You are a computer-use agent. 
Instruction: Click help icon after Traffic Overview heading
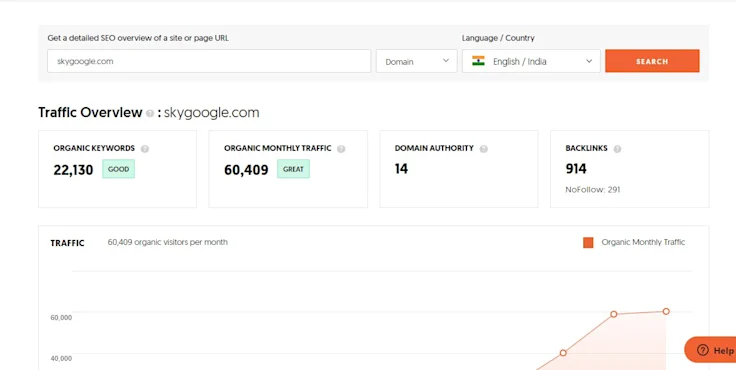150,113
